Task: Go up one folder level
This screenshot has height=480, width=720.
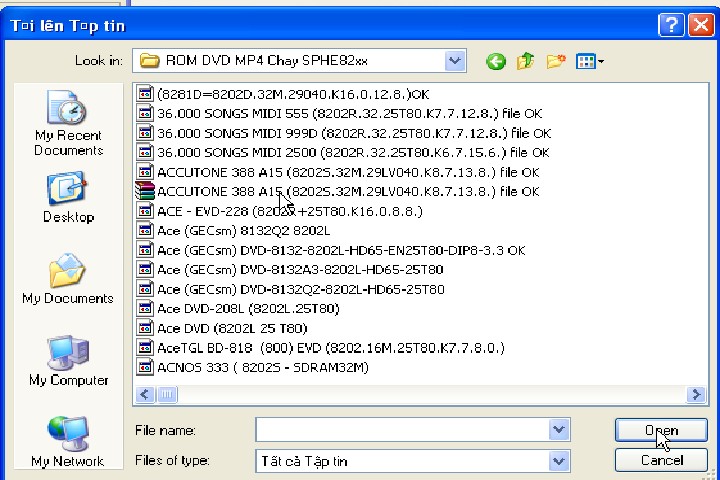Action: (525, 61)
